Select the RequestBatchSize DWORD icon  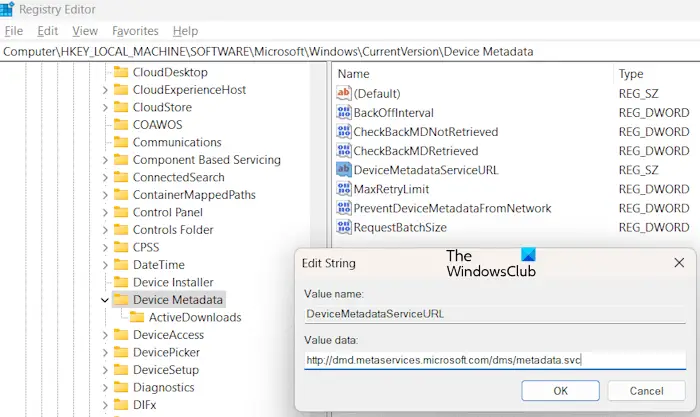coord(344,227)
